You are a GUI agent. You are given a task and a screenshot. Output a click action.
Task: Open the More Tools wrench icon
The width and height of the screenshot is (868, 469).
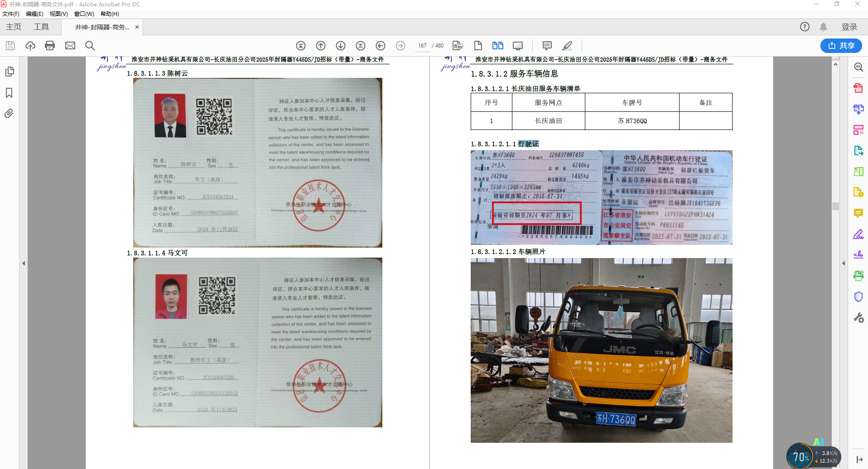(858, 318)
